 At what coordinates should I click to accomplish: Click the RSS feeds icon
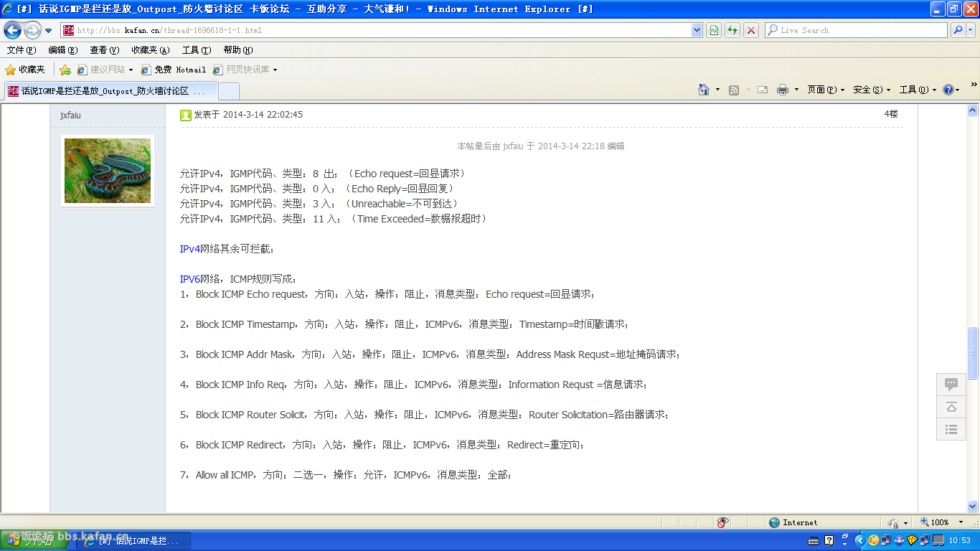point(734,90)
